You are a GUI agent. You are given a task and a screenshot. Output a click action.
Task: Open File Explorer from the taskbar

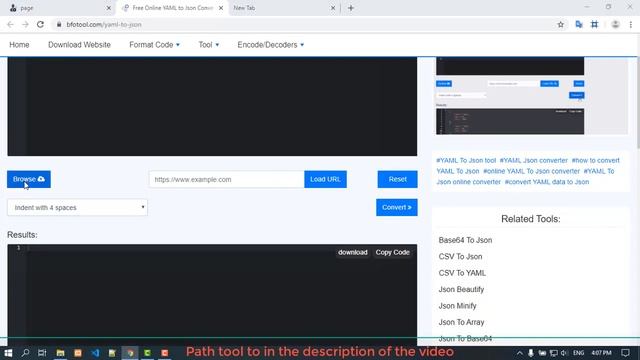point(60,353)
